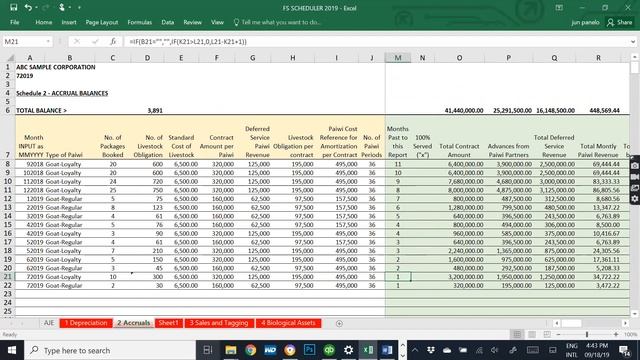Viewport: 640px width, 360px height.
Task: Add a new sheet with plus icon
Action: coord(339,323)
